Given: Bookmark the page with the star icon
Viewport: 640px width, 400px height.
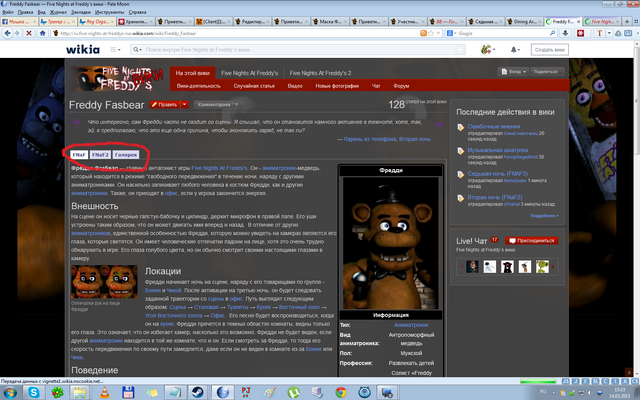Looking at the screenshot, I should point(431,33).
